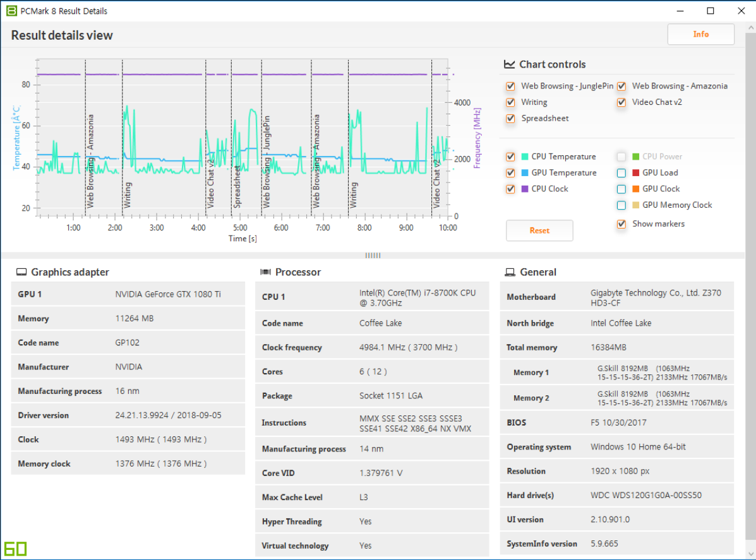The height and width of the screenshot is (560, 756).
Task: Click the teal CPU Temperature color swatch
Action: pos(525,157)
